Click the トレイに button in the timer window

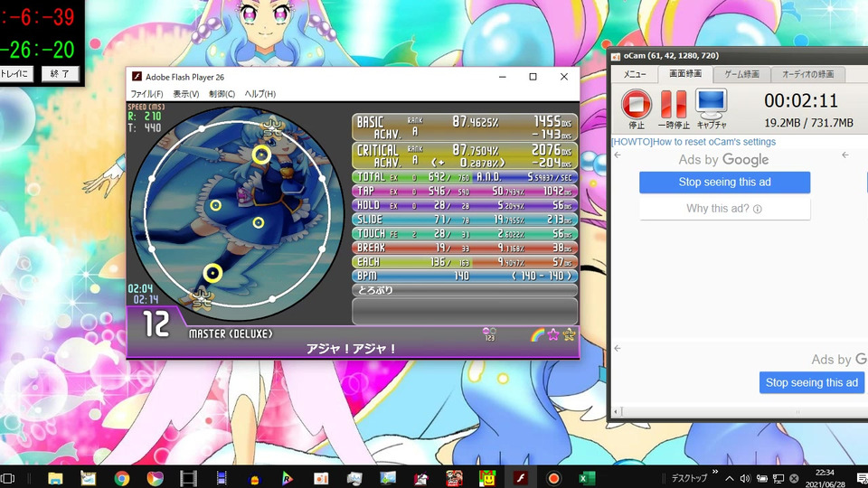[16, 73]
